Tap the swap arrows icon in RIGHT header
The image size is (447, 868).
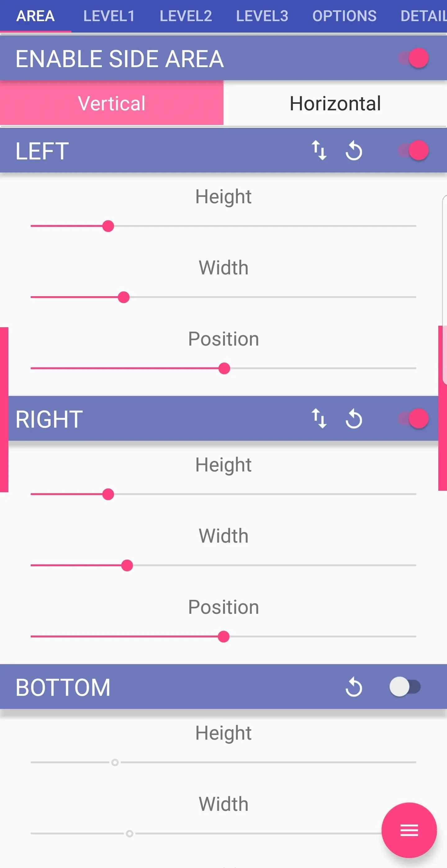[319, 419]
